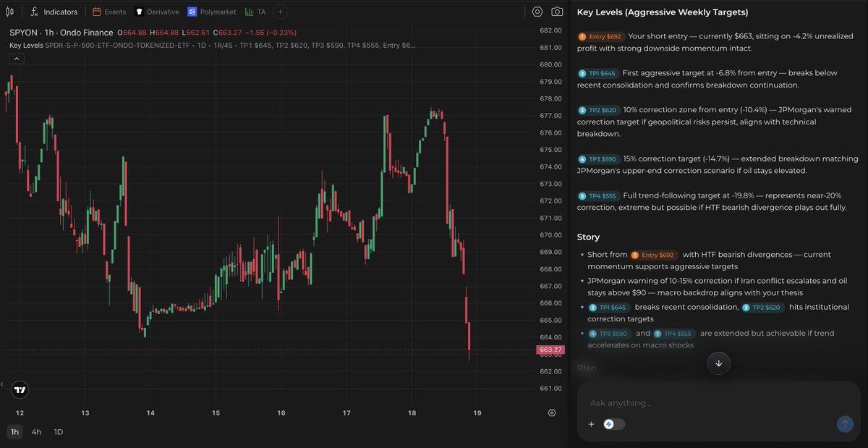Image resolution: width=868 pixels, height=448 pixels.
Task: Click the TP4 $555 badge in Story
Action: pyautogui.click(x=674, y=334)
